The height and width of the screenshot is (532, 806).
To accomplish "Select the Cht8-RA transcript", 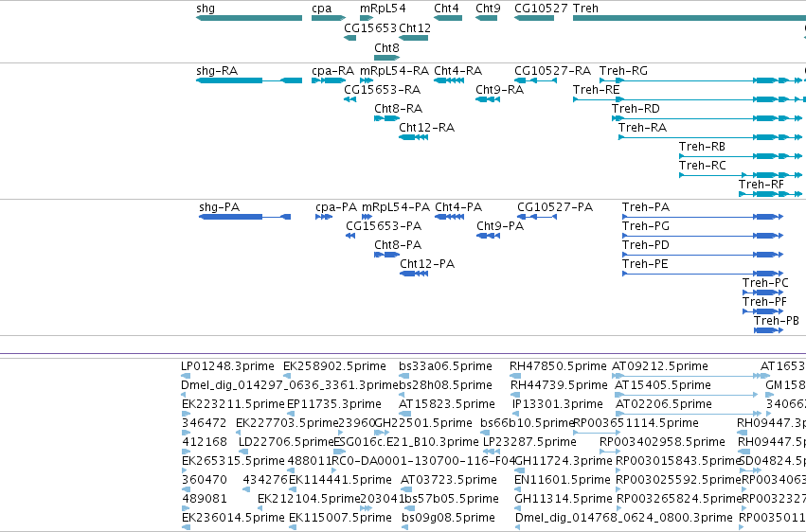I will coord(387,118).
